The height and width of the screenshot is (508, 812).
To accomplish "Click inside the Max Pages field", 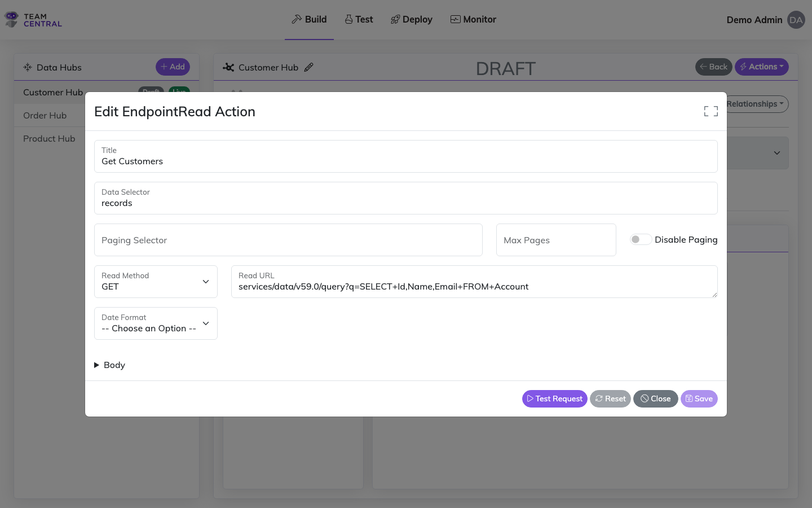I will tap(556, 240).
